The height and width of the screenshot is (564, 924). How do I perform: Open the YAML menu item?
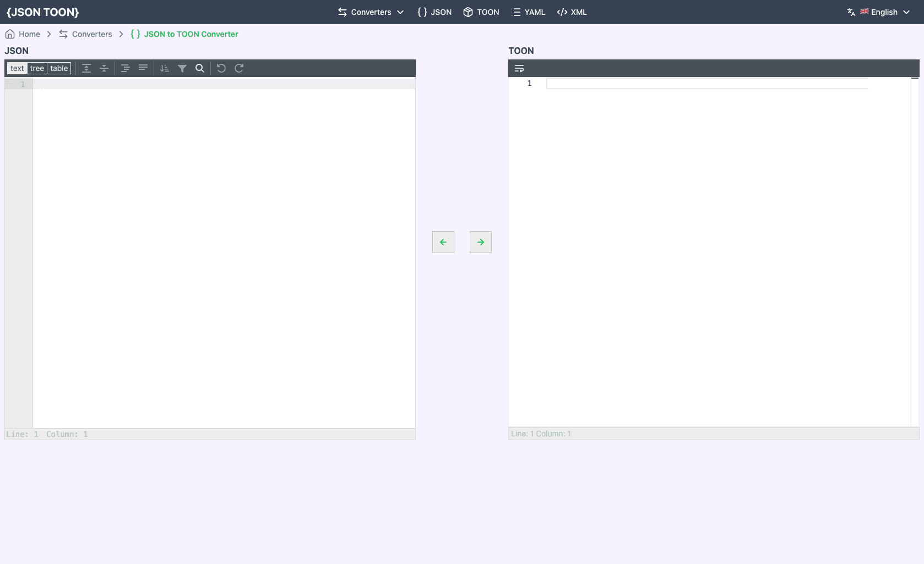(x=528, y=12)
